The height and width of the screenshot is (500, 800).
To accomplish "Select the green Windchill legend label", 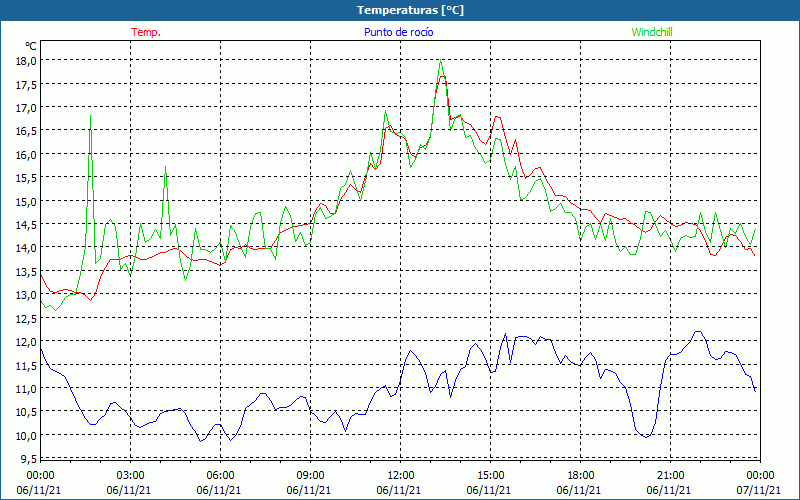I will point(652,32).
